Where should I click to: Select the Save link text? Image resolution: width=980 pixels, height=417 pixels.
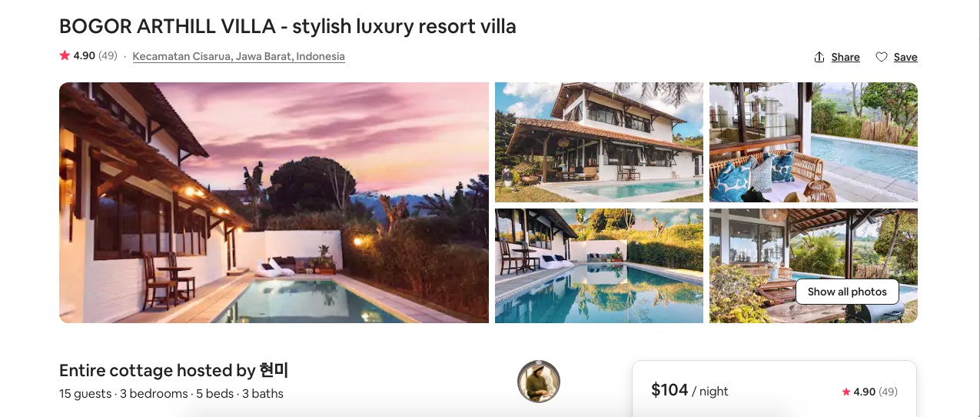point(905,57)
